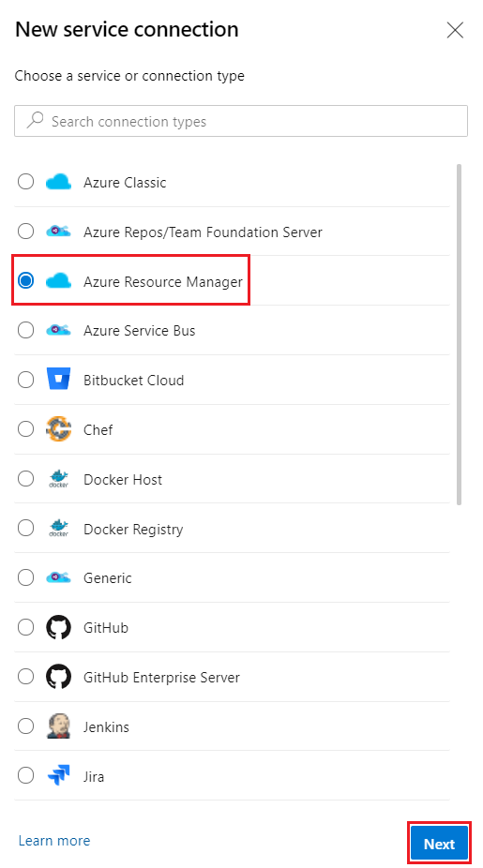Click the GitHub octocat icon
This screenshot has height=868, width=483.
58,628
